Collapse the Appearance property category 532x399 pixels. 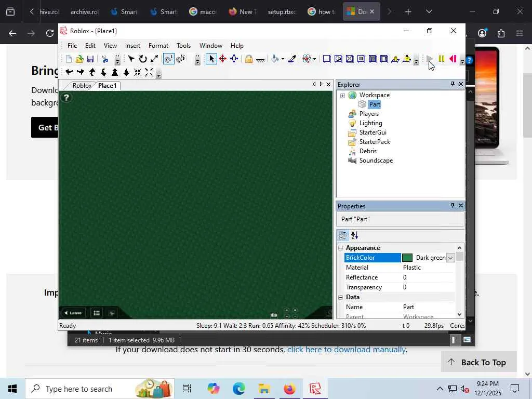point(341,248)
